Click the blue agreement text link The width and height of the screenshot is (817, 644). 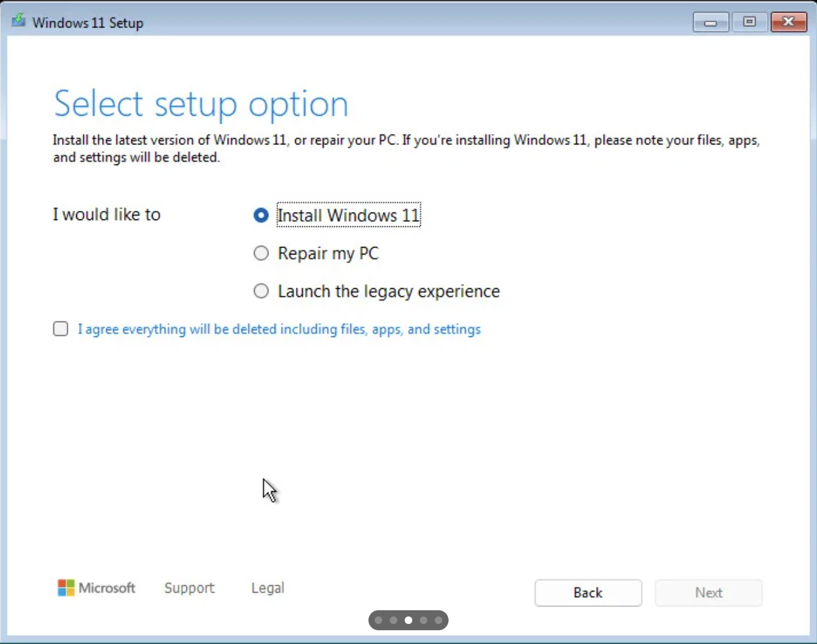coord(278,330)
